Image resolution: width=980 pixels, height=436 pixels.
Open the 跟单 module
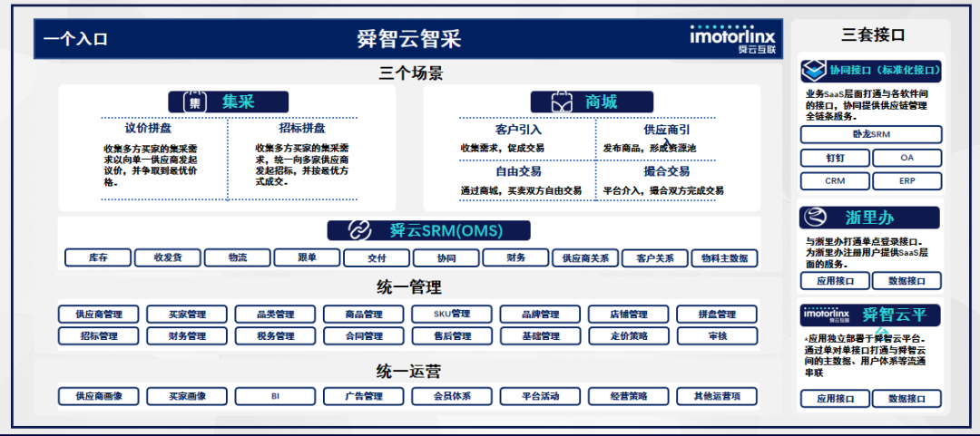click(307, 257)
